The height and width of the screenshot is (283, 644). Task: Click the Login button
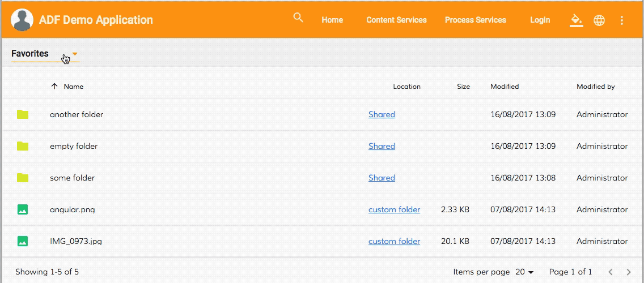(x=540, y=20)
